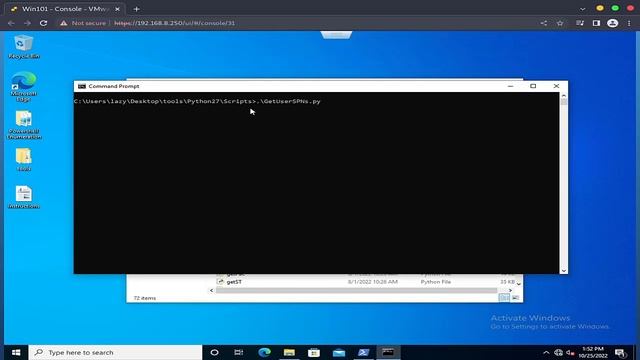The width and height of the screenshot is (640, 360).
Task: Switch Explorer to details view icon
Action: 504,298
